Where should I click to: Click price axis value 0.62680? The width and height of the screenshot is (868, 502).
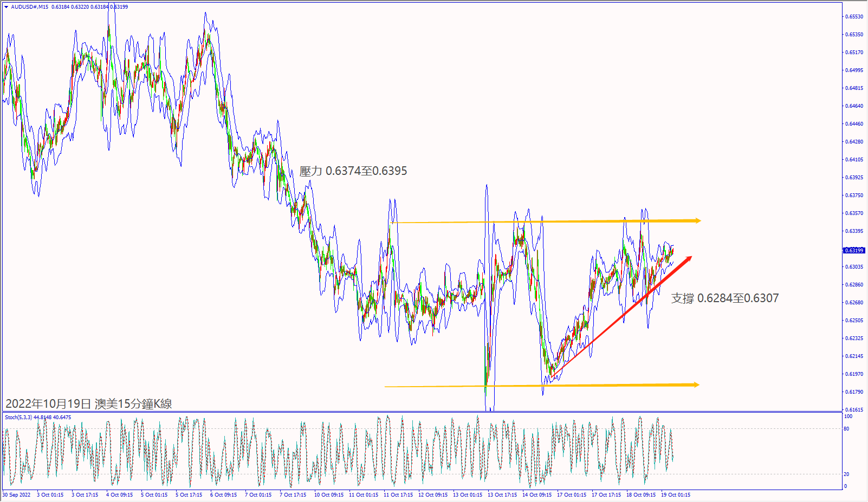pos(854,303)
